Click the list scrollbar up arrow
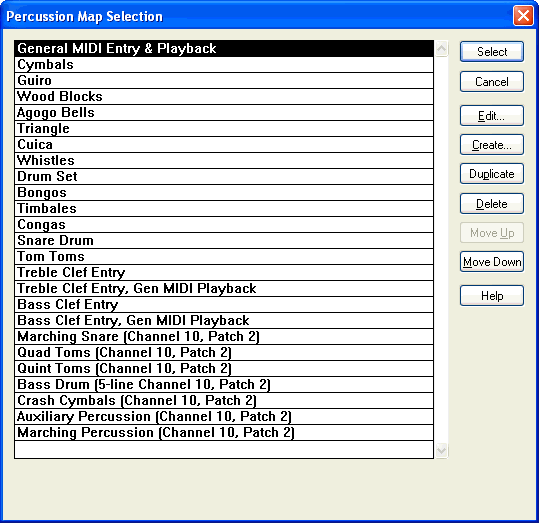539x523 pixels. [441, 48]
